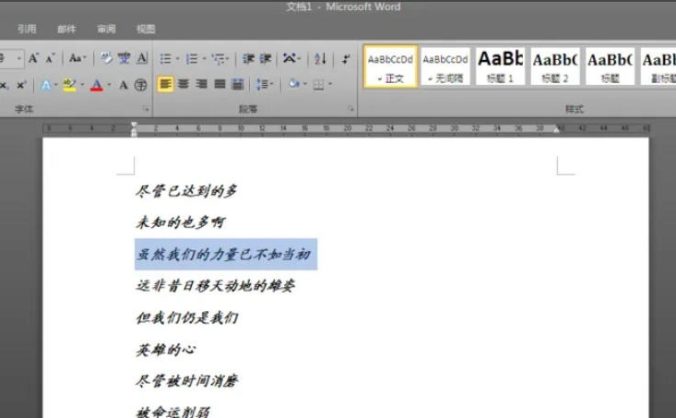Click in the line 未知的也多啊
This screenshot has width=676, height=418.
coord(181,222)
